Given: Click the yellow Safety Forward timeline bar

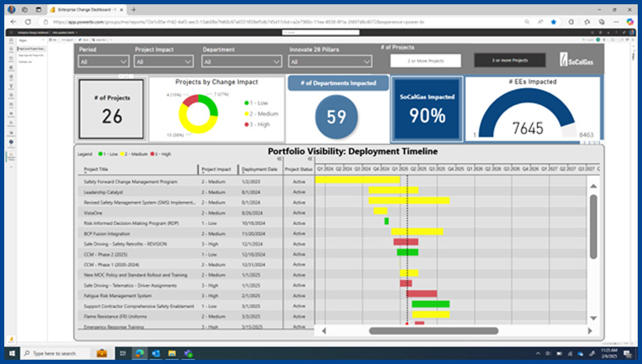Looking at the screenshot, I should pyautogui.click(x=357, y=180).
